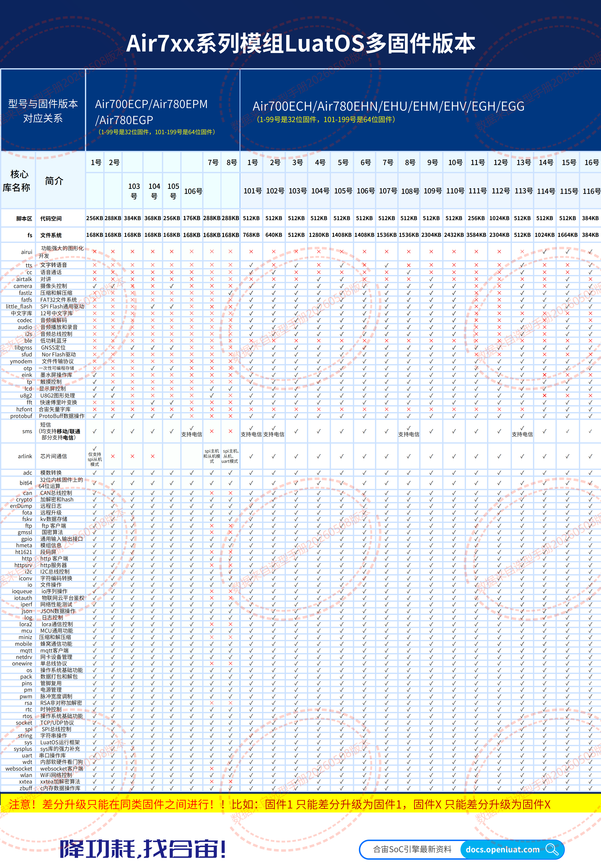The width and height of the screenshot is (601, 868).
Task: Click the 3584KB file system cell
Action: tap(476, 235)
